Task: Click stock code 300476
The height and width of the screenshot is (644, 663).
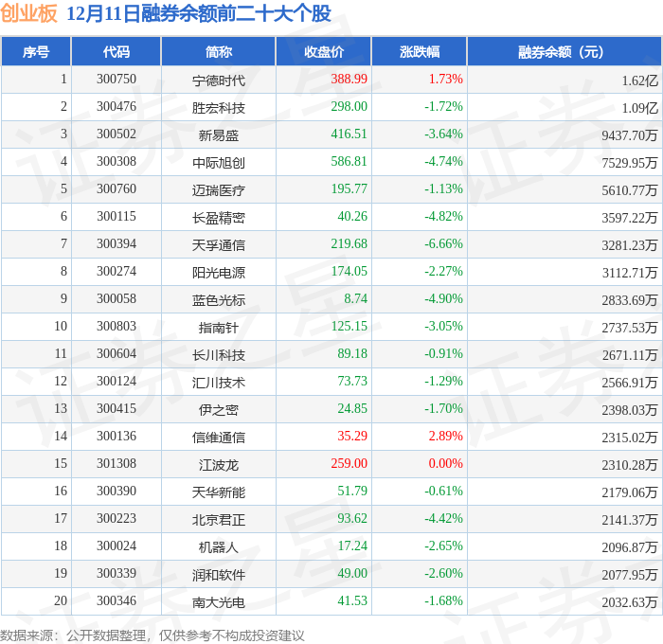Action: click(116, 107)
